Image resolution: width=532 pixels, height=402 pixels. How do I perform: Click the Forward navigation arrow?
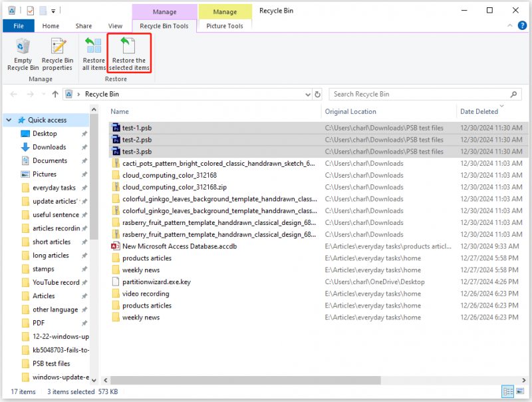(x=30, y=94)
